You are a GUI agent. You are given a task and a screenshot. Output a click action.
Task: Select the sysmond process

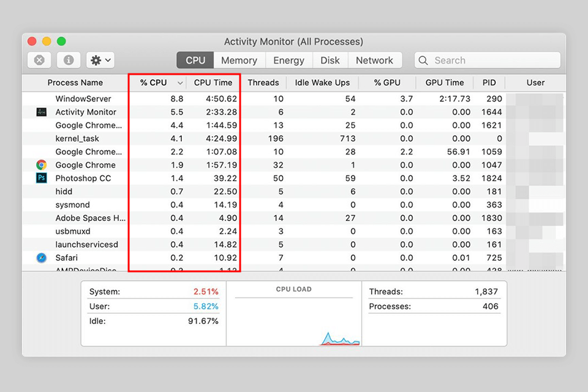[x=73, y=205]
